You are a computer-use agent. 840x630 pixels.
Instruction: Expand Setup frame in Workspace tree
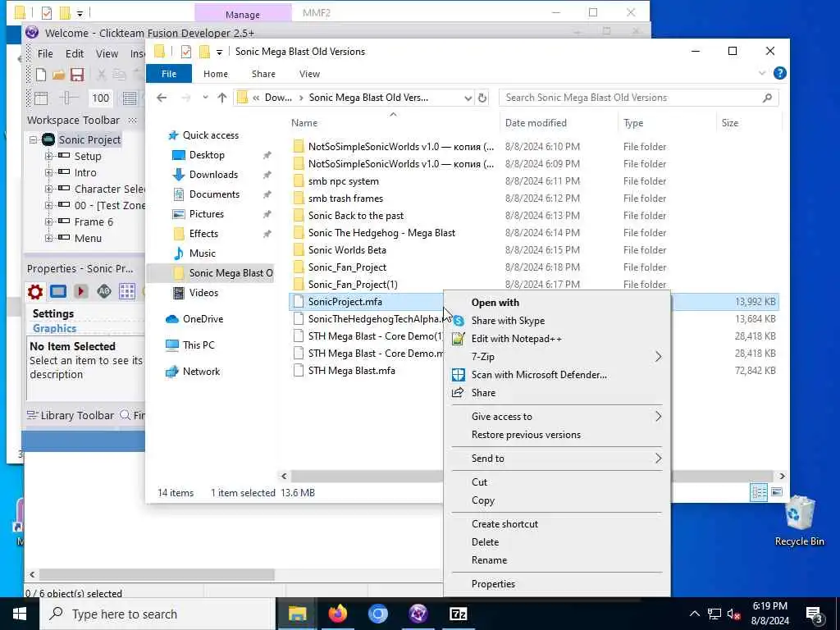tap(48, 157)
